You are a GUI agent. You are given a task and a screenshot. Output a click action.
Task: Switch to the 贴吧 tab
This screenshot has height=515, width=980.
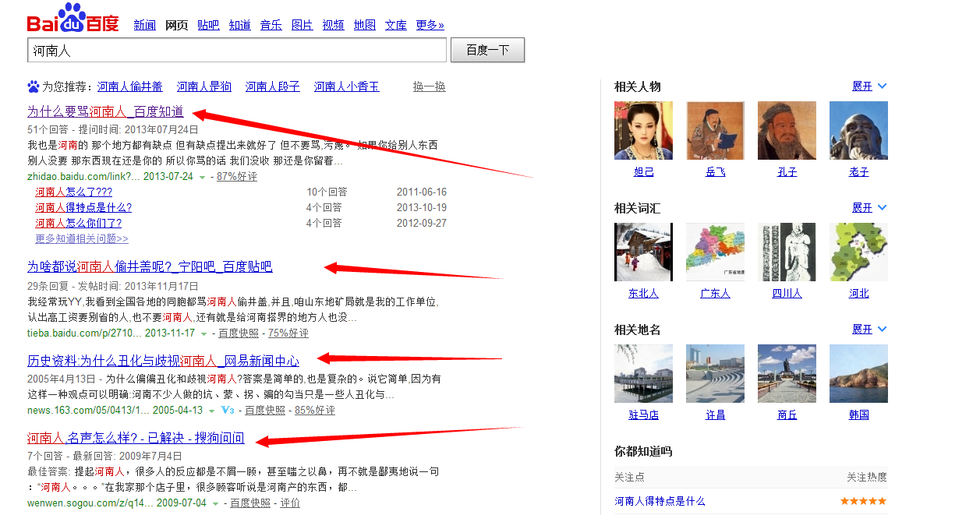tap(208, 25)
